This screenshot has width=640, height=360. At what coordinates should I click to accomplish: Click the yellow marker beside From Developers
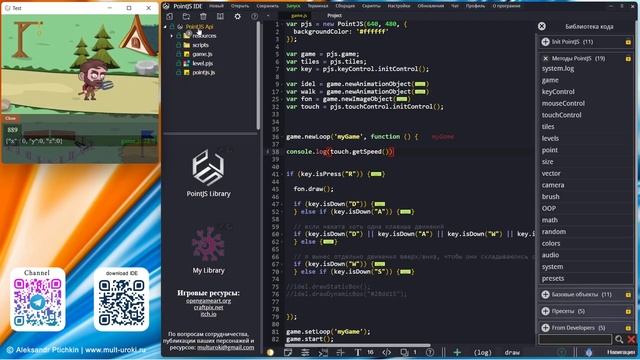click(x=628, y=328)
